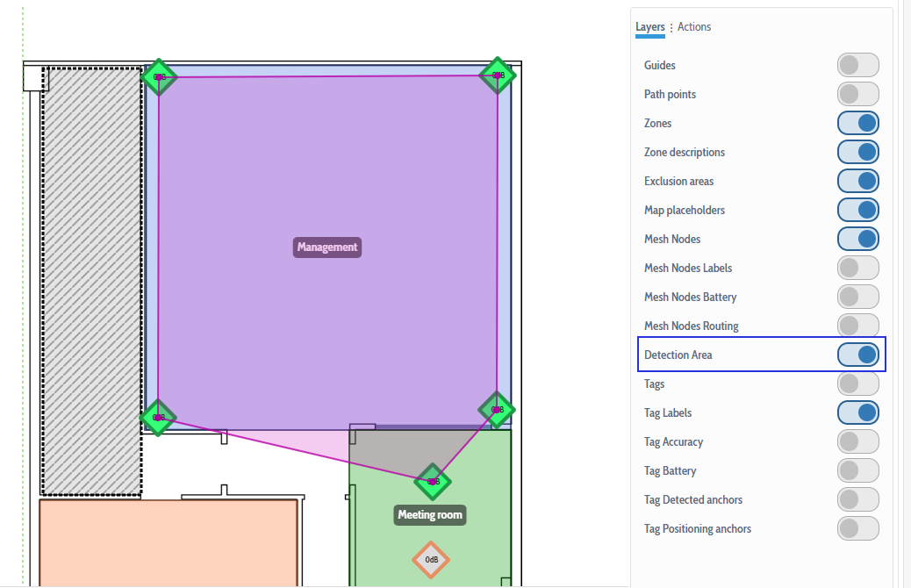The width and height of the screenshot is (911, 588).
Task: Enable Mesh Nodes Labels
Action: [x=857, y=267]
